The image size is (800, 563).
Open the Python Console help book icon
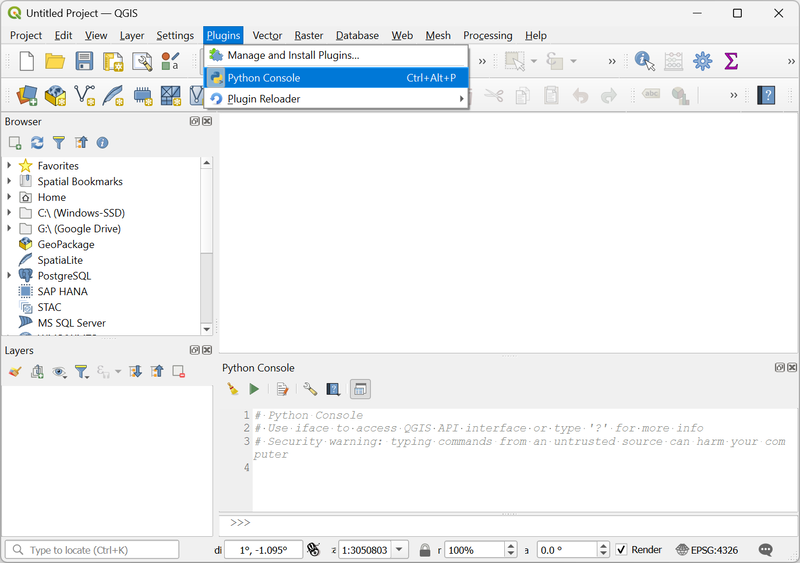click(x=333, y=389)
